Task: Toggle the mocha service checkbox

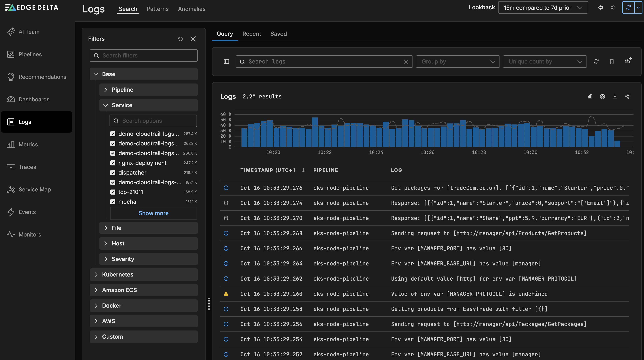Action: point(113,202)
